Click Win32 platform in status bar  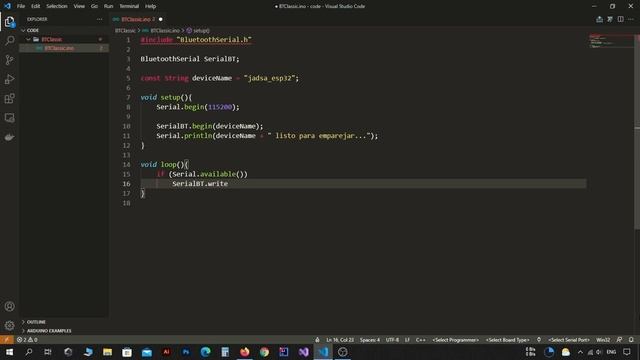click(603, 340)
